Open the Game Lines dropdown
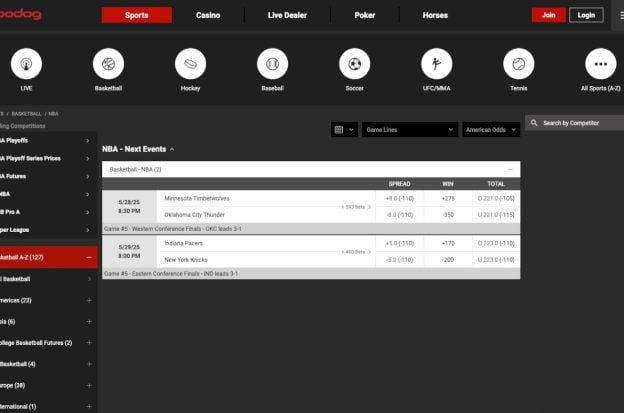Image resolution: width=624 pixels, height=413 pixels. [x=410, y=129]
